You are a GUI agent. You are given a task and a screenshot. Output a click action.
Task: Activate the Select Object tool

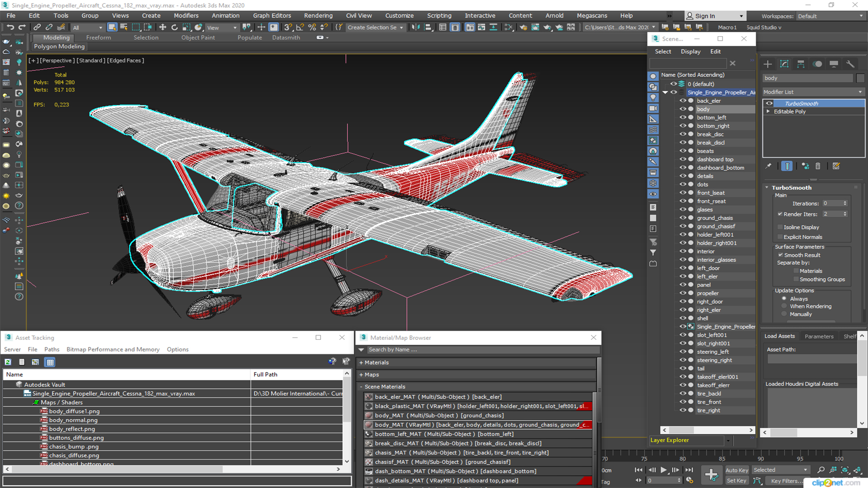point(112,27)
